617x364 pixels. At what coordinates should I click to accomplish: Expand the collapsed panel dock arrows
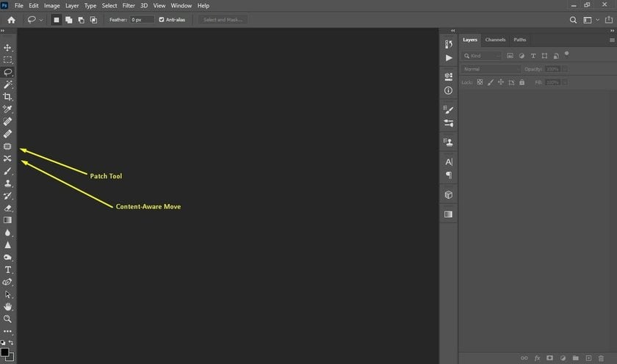(x=453, y=31)
